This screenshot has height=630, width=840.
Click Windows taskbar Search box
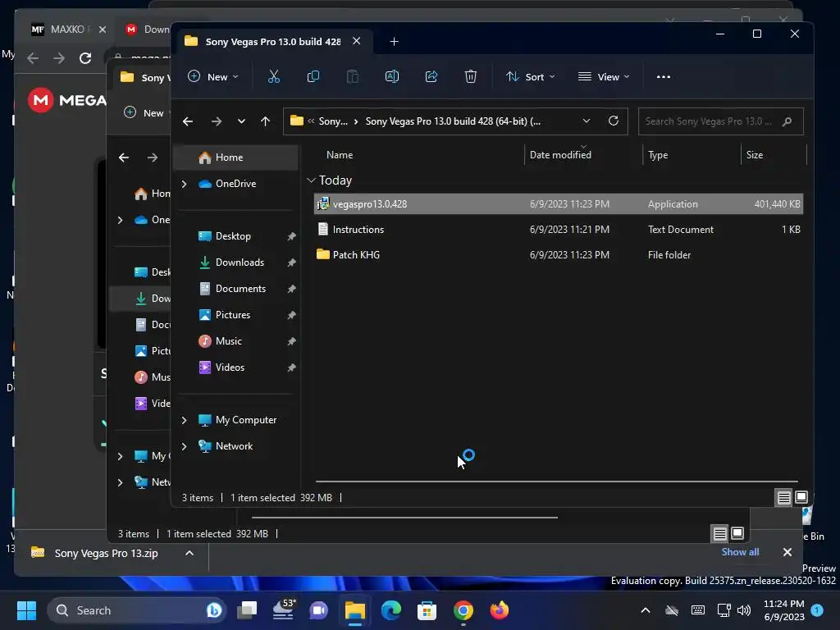point(137,610)
